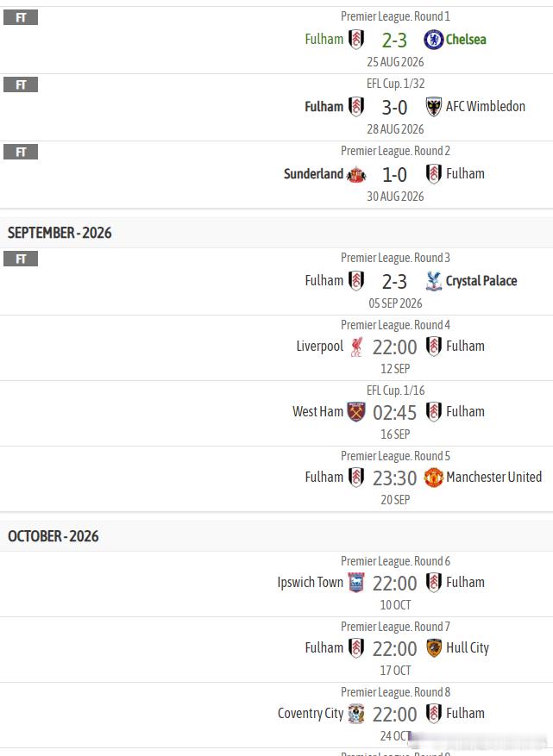The width and height of the screenshot is (553, 756).
Task: Click the Liverpool liver bird crest
Action: (x=356, y=347)
